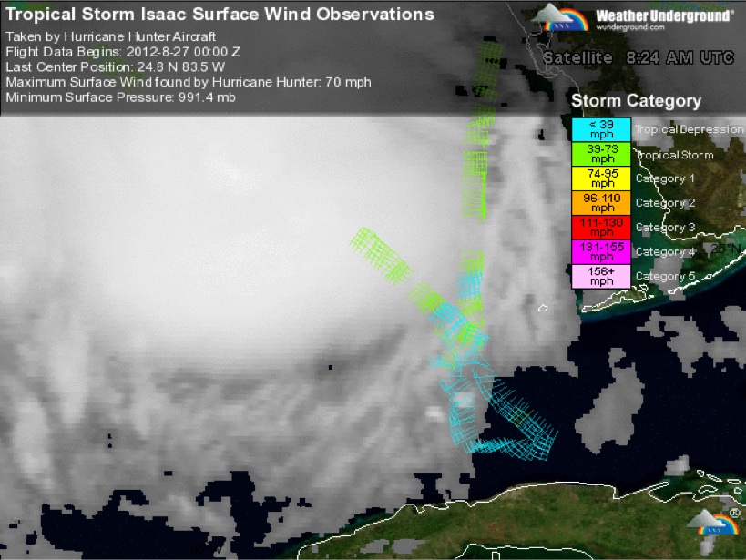Click the Weather Underground rainbow logo at top
Screen dimensions: 746x560
point(560,18)
